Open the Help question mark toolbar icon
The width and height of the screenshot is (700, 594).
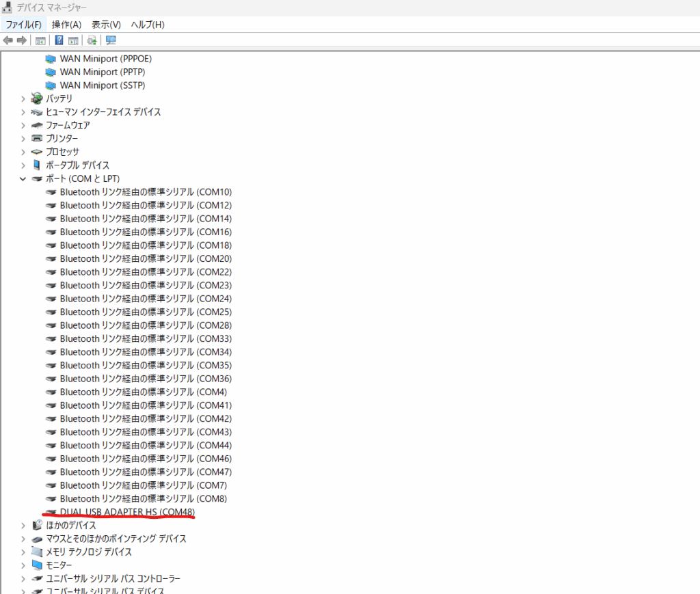click(x=59, y=40)
